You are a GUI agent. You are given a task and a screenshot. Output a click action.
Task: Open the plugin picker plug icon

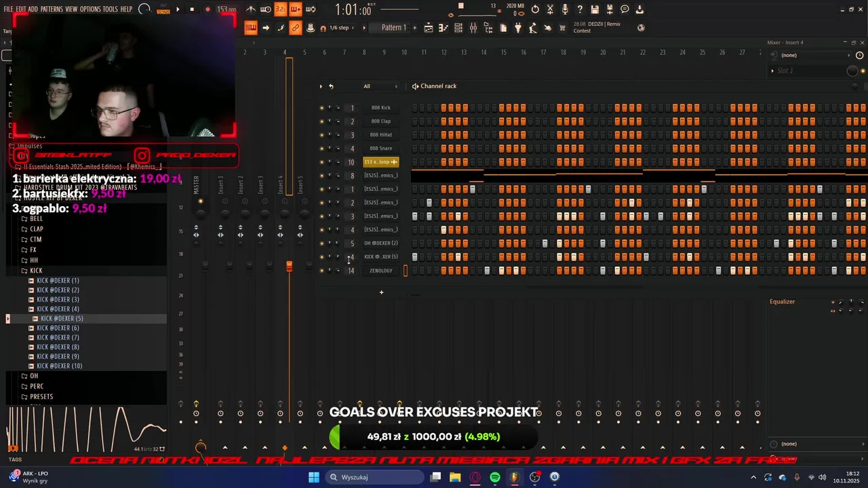click(518, 28)
